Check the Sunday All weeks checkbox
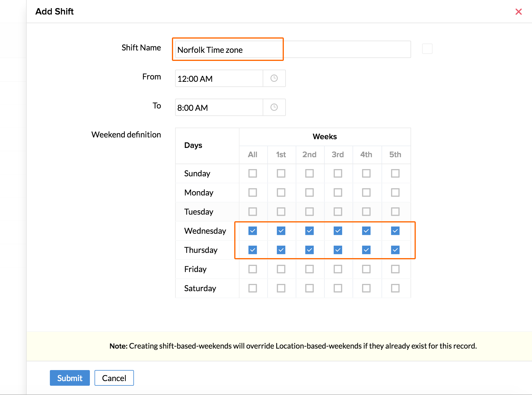This screenshot has width=532, height=395. point(253,173)
